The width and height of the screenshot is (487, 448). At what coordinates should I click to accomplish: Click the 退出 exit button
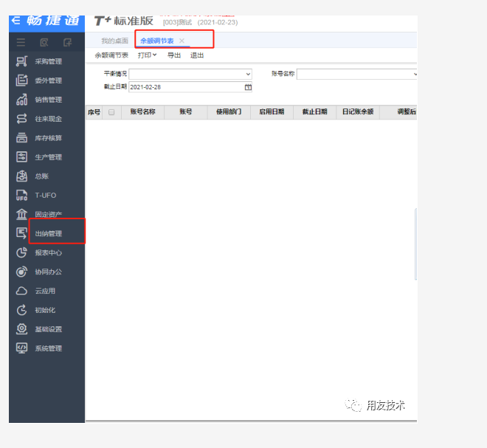coord(197,55)
